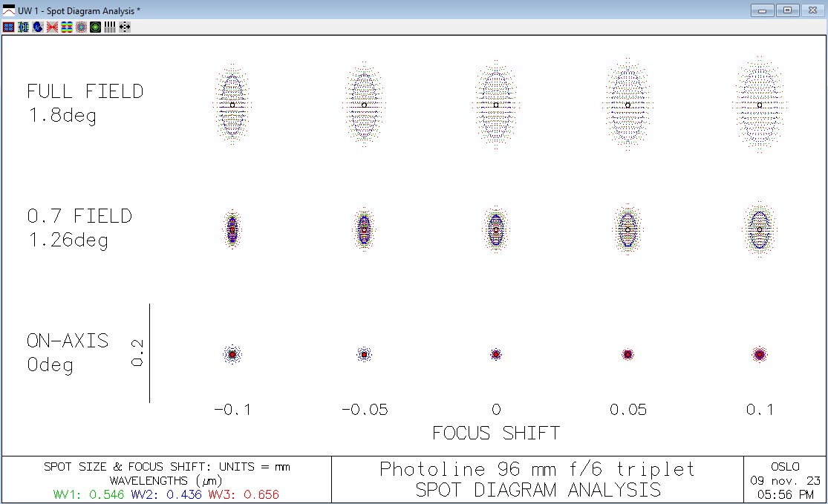Click the positive 0.1 focus shift value

pyautogui.click(x=760, y=410)
